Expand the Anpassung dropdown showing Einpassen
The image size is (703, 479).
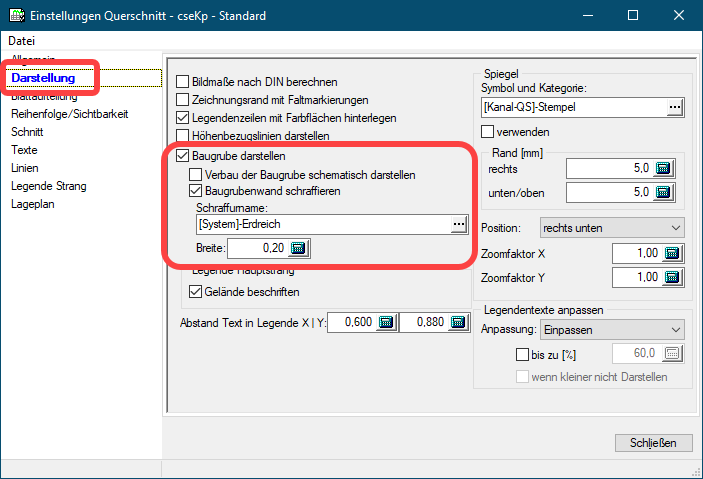(x=611, y=329)
